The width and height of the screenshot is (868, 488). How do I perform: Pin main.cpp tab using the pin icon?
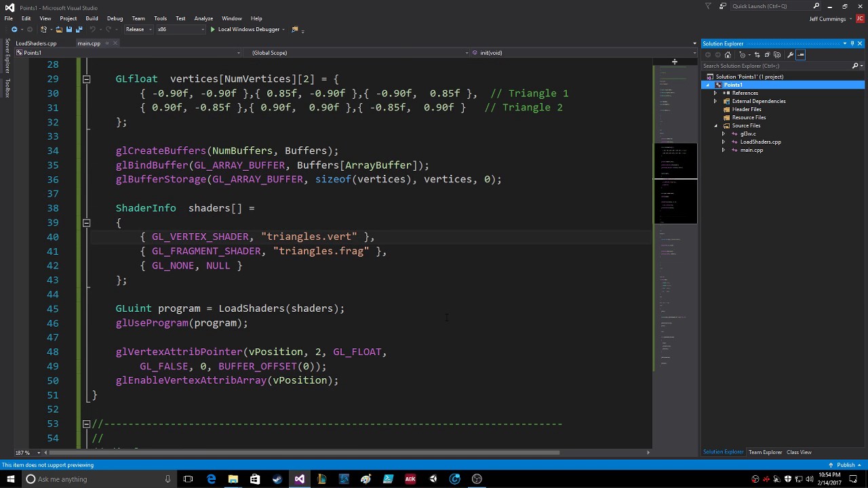[106, 43]
